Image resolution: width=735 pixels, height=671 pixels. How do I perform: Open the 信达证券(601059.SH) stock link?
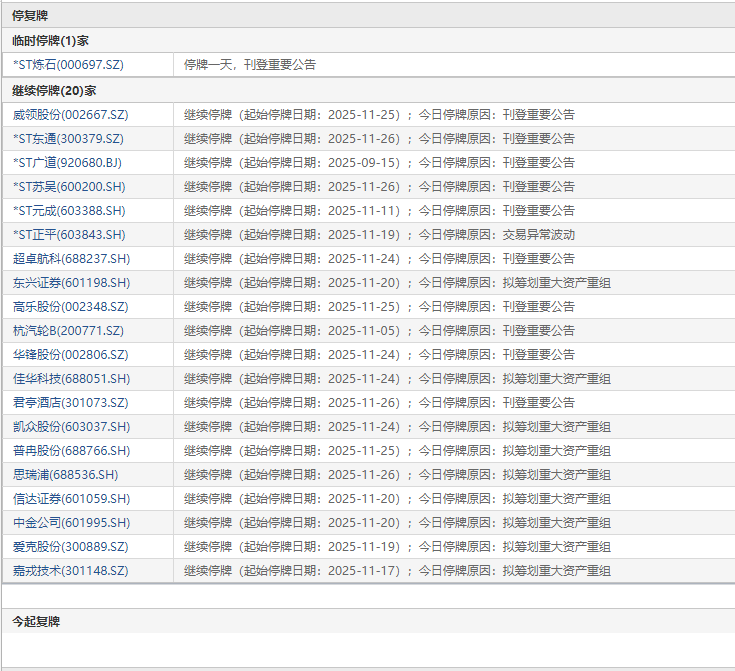click(71, 498)
